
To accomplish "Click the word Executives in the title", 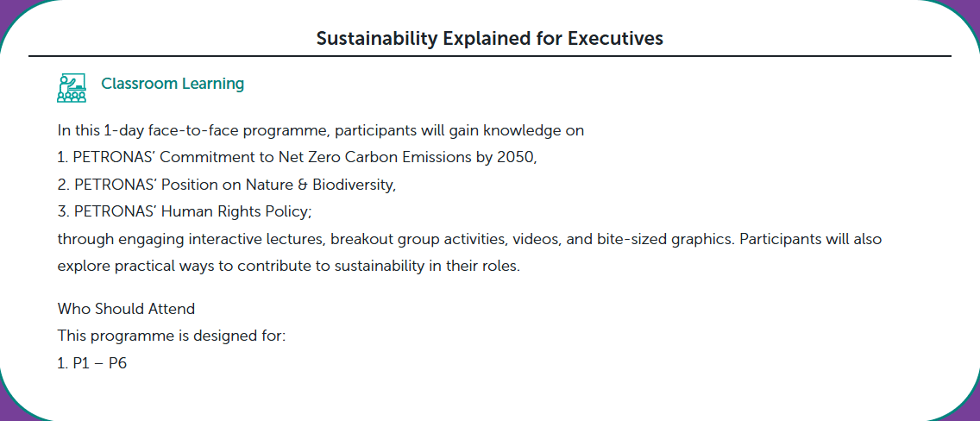I will [616, 38].
